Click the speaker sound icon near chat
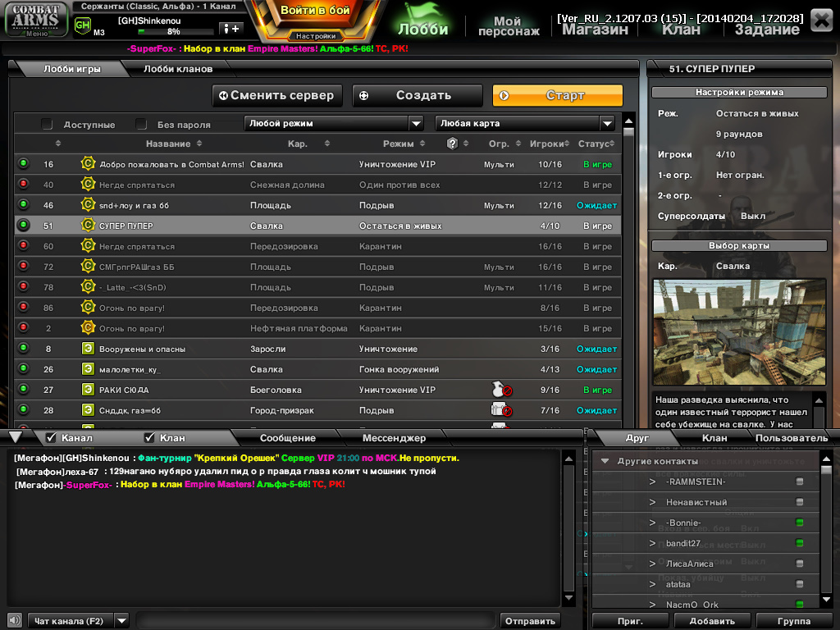 point(15,620)
